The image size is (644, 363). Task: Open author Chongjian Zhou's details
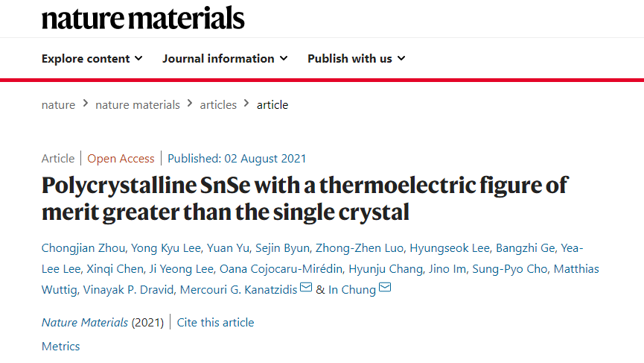pos(85,248)
